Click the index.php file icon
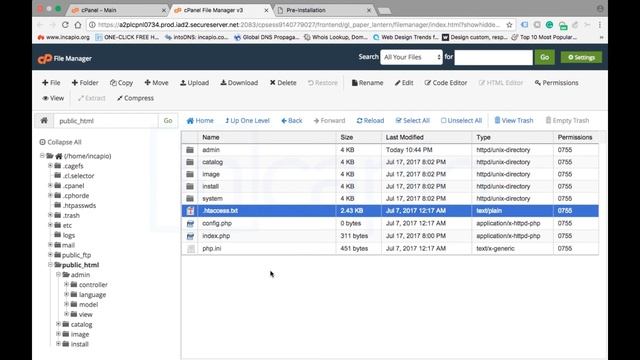The width and height of the screenshot is (640, 360). coord(190,236)
